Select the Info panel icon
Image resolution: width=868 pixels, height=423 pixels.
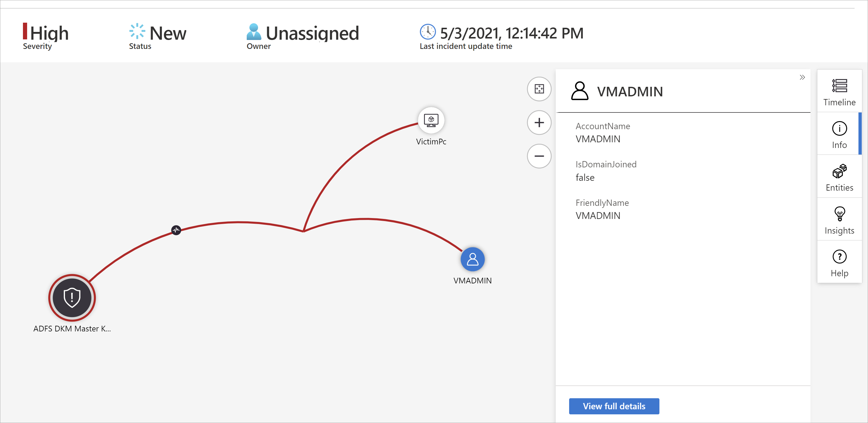coord(840,135)
